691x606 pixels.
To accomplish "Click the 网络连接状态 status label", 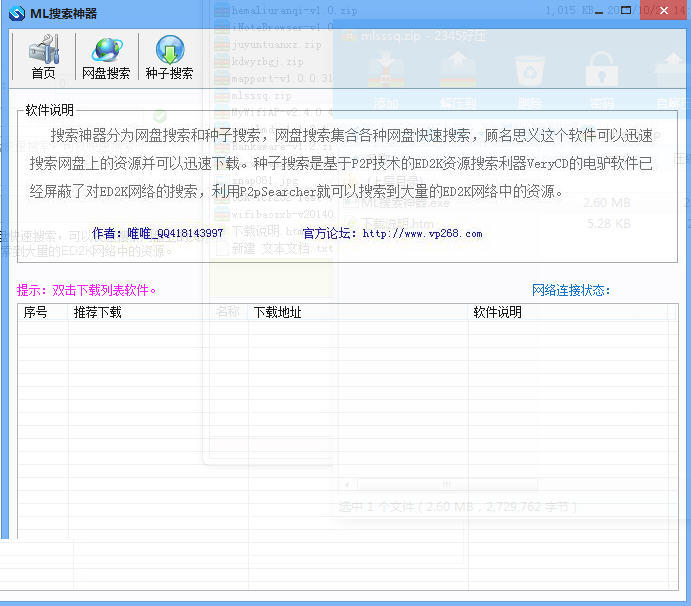I will pyautogui.click(x=570, y=291).
